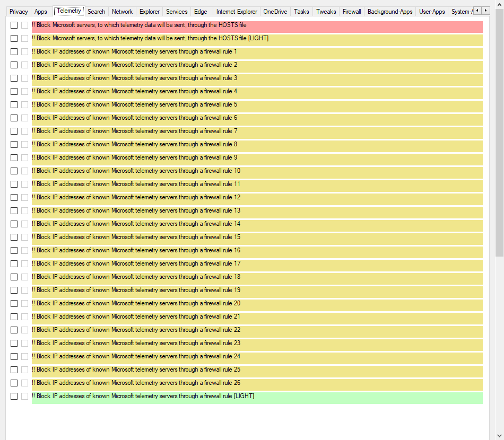Viewport: 504px width, 440px height.
Task: Go to the Firewall tab
Action: point(352,12)
